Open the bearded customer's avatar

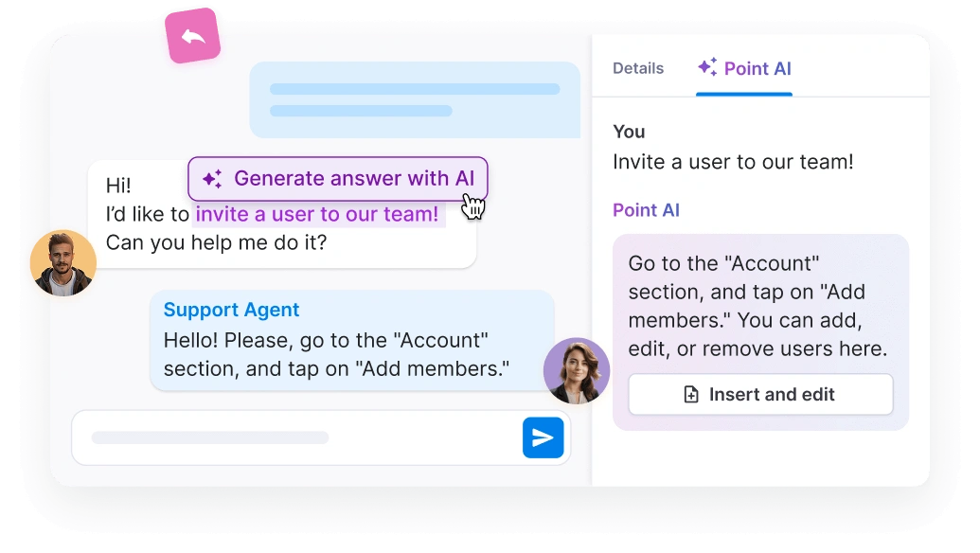coord(62,263)
